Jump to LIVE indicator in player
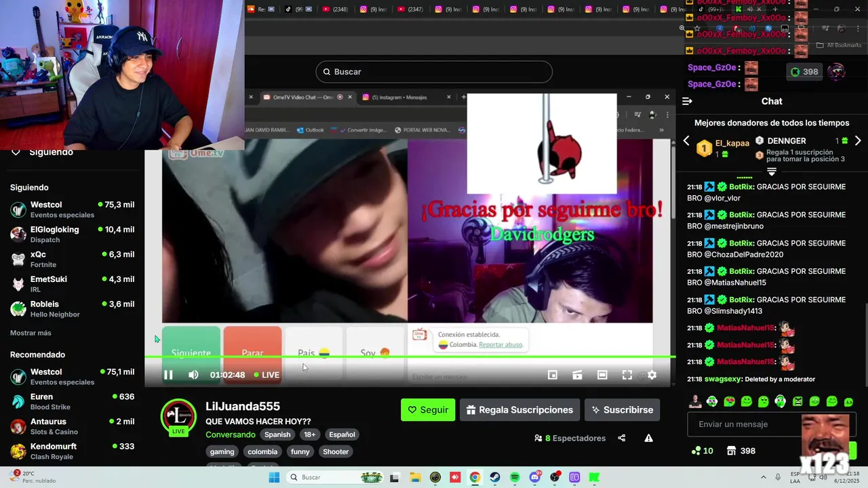 click(267, 375)
